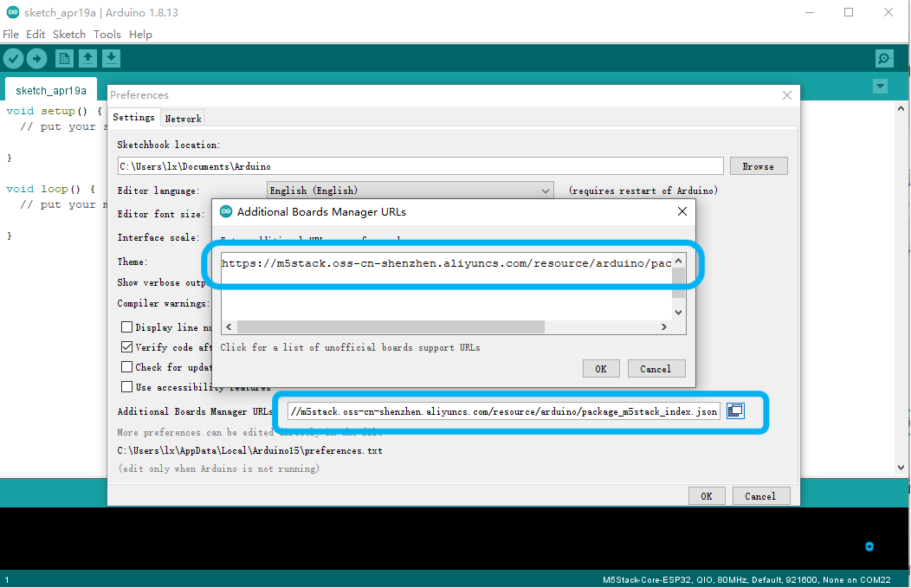Click editor scrollbar down arrow in main window

click(x=901, y=467)
